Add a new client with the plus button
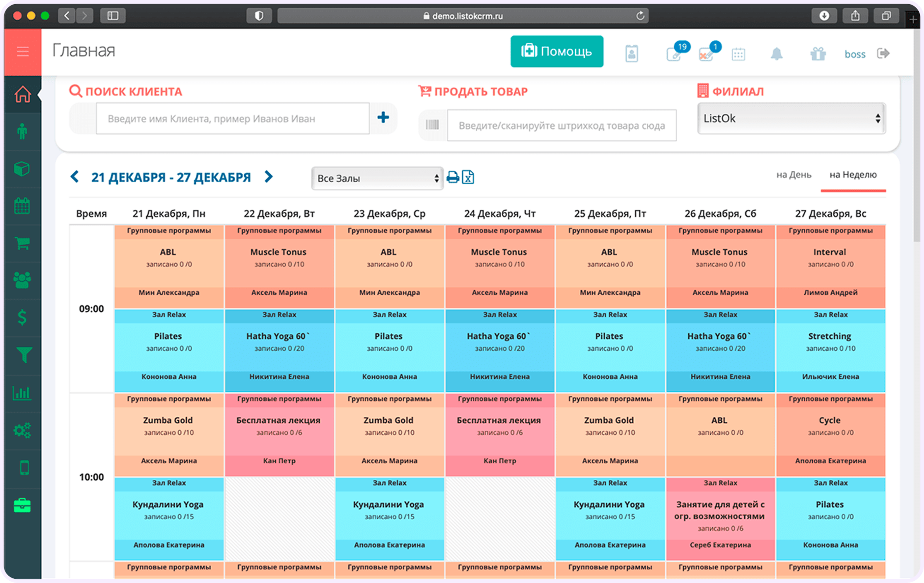Screen dimensions: 924x583 click(383, 118)
